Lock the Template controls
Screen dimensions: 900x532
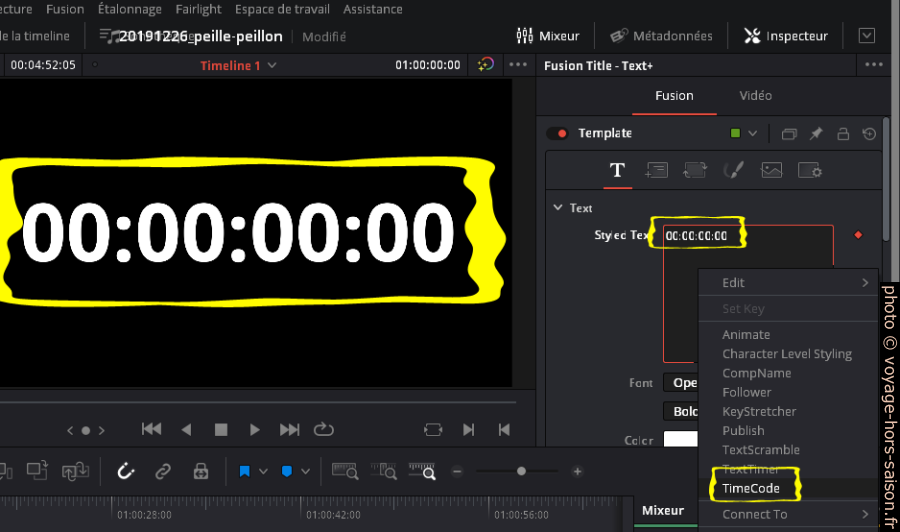tap(843, 134)
